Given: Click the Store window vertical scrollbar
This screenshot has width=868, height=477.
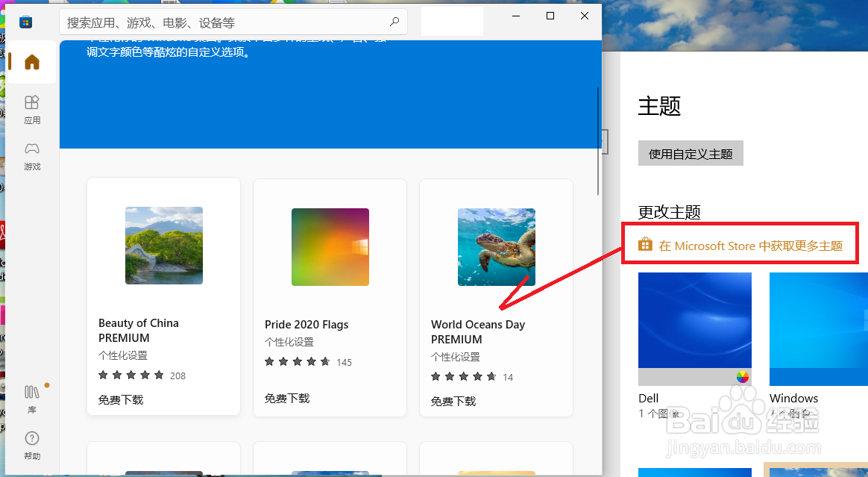Looking at the screenshot, I should [598, 141].
